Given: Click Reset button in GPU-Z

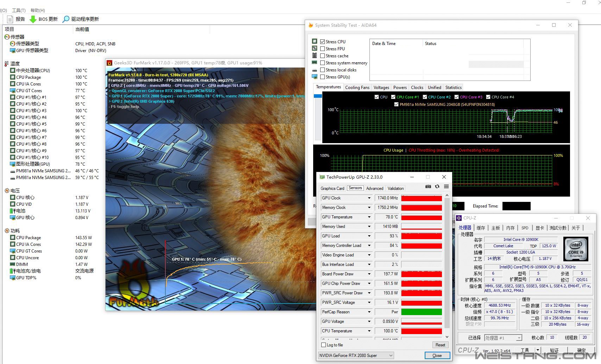Looking at the screenshot, I should pos(440,345).
